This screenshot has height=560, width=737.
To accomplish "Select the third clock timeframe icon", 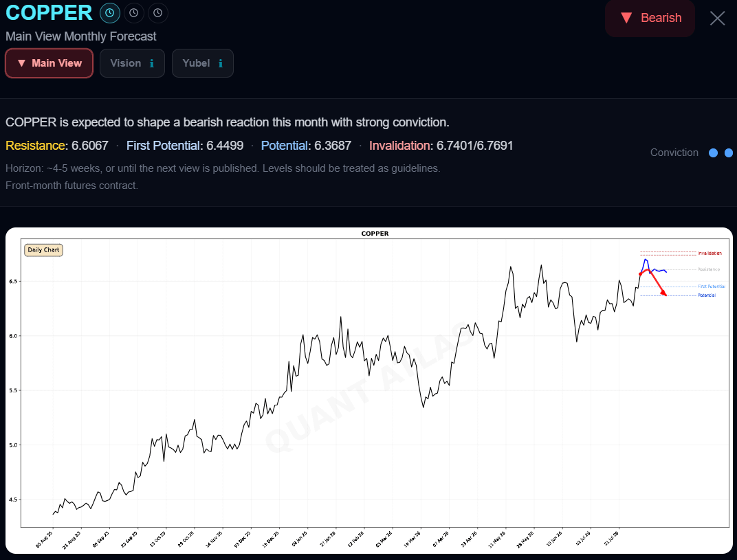I will [x=158, y=12].
